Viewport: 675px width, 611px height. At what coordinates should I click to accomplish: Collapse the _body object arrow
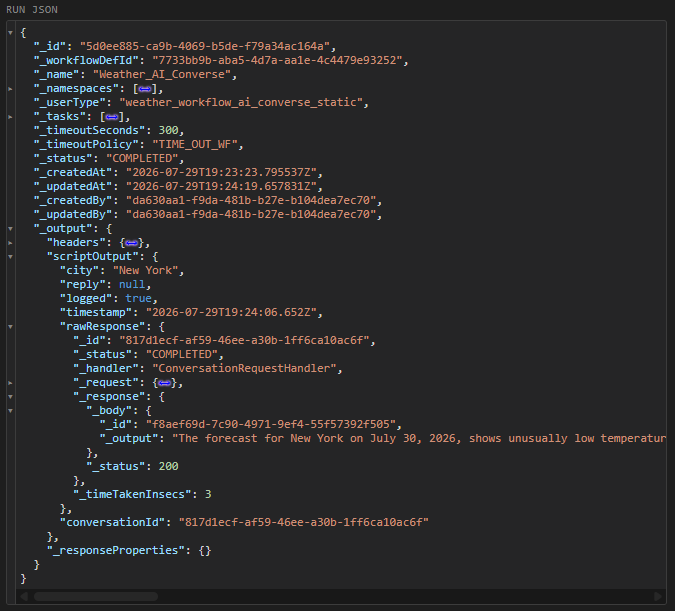tap(10, 411)
